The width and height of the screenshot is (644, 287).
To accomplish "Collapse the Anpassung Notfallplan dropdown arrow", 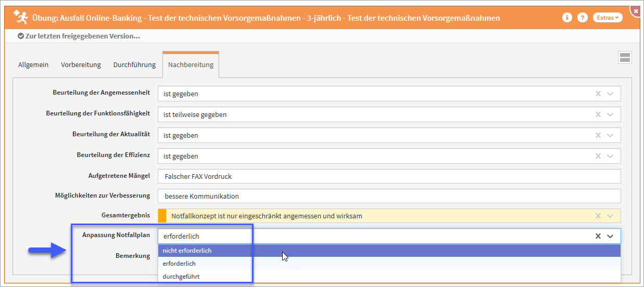I will (611, 236).
